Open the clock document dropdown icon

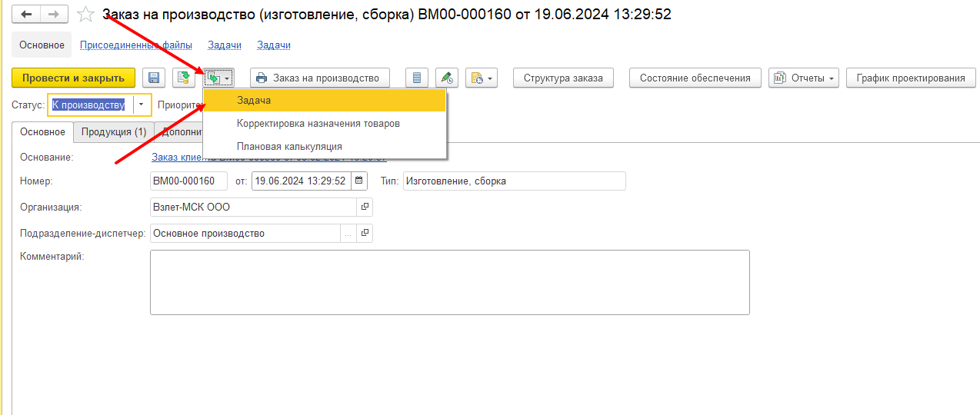click(x=481, y=78)
